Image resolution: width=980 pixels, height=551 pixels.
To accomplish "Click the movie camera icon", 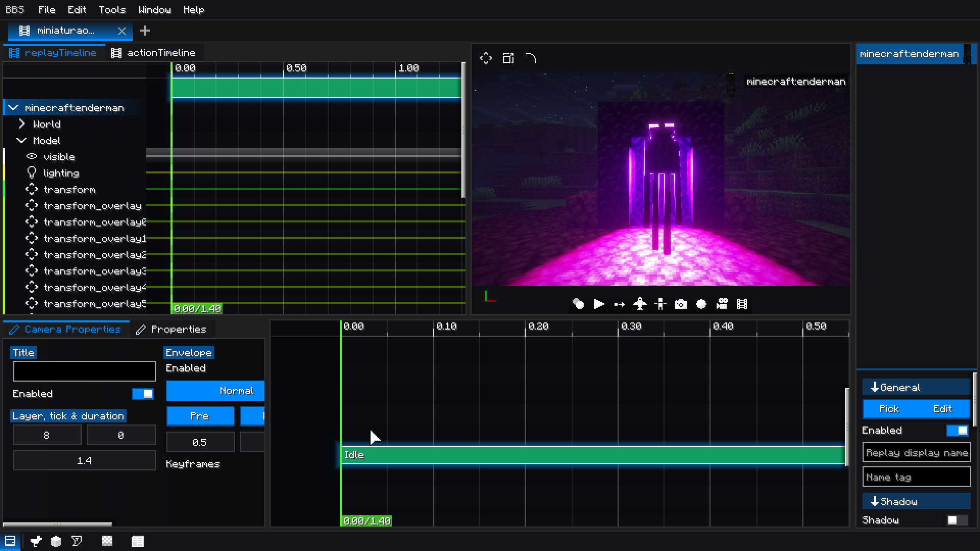I will click(722, 304).
